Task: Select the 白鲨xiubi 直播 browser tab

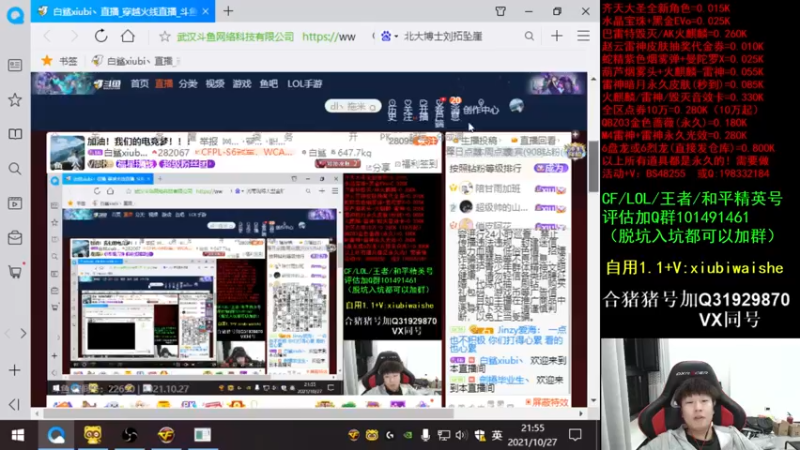Action: [122, 11]
